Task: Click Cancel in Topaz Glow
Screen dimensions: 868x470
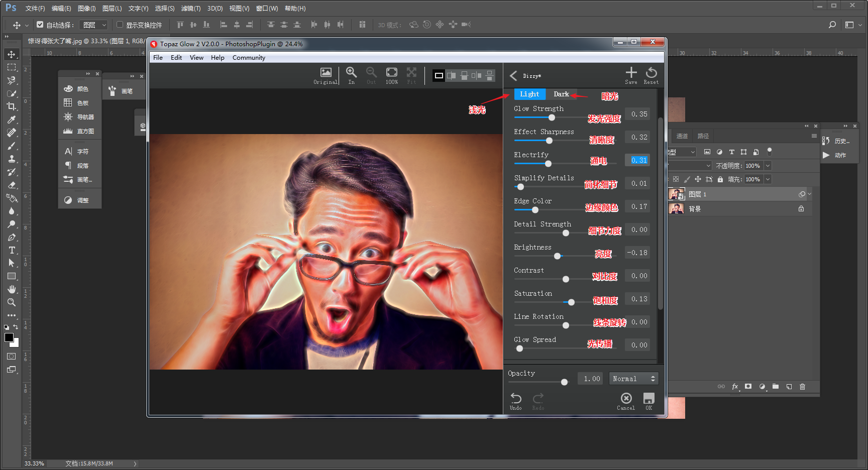Action: click(x=626, y=401)
